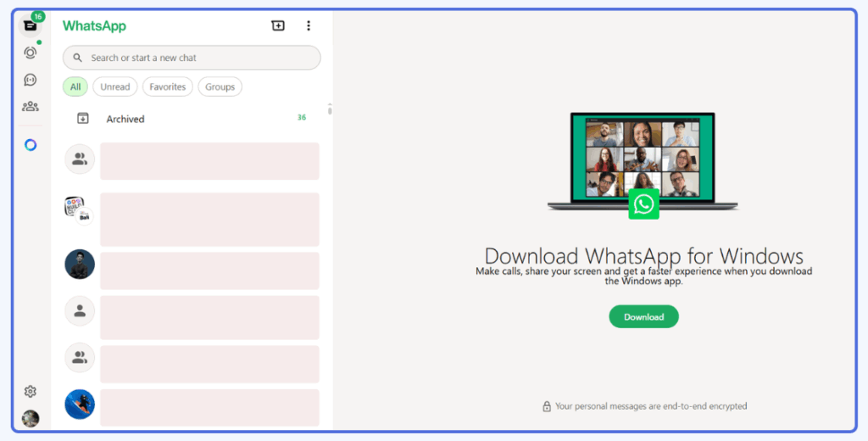Open the Meta AI circle icon
This screenshot has height=441, width=868.
tap(31, 145)
